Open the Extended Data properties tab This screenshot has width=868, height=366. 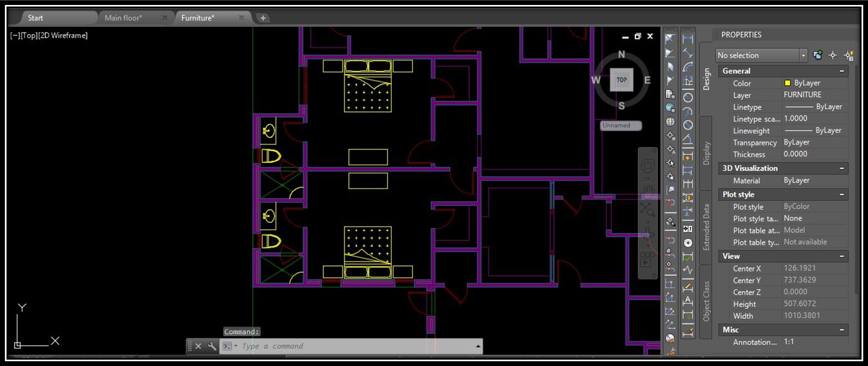click(706, 227)
